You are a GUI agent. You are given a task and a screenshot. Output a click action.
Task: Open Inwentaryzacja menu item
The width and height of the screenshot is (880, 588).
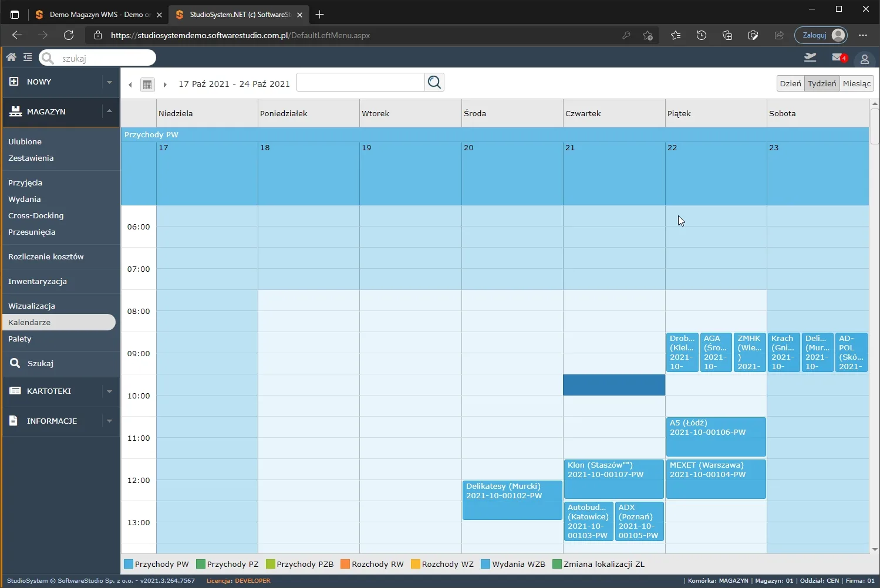click(x=38, y=281)
